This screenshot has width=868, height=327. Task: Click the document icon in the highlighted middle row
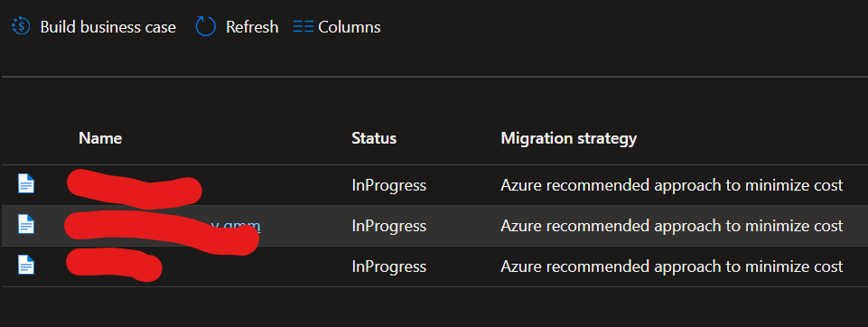click(x=26, y=224)
